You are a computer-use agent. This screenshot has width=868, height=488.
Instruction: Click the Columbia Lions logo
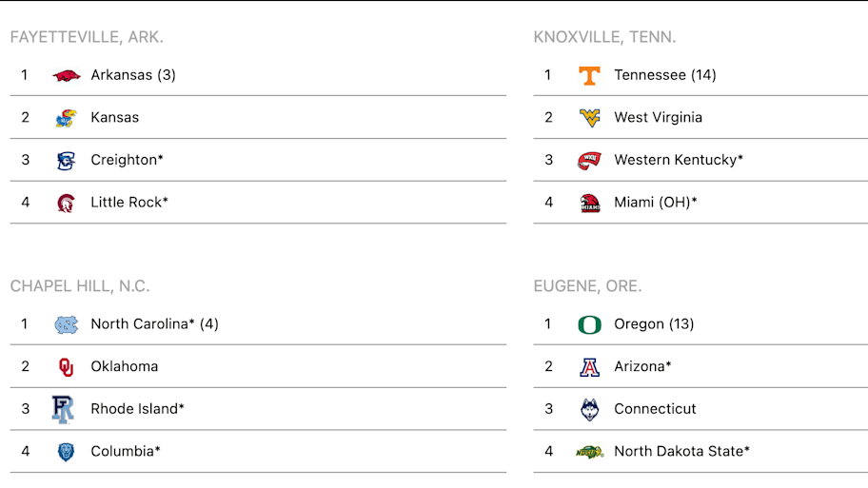coord(66,452)
